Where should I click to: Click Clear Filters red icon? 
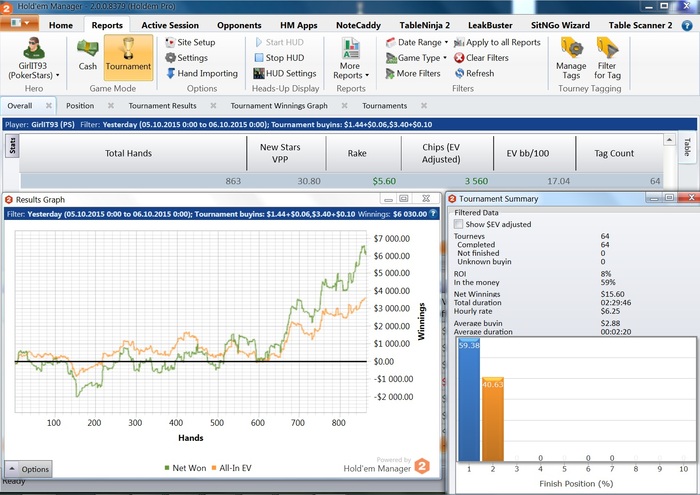459,58
